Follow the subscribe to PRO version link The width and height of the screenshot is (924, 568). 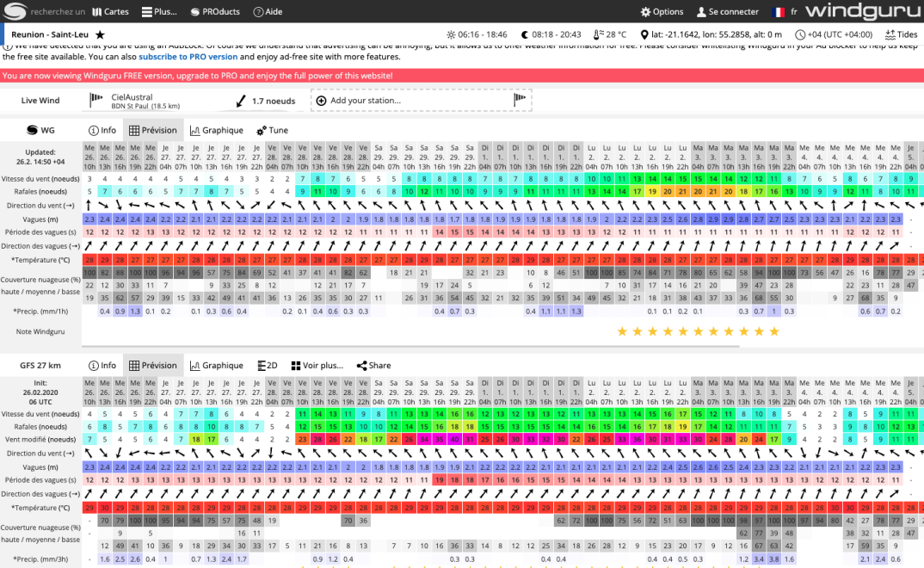pos(188,57)
